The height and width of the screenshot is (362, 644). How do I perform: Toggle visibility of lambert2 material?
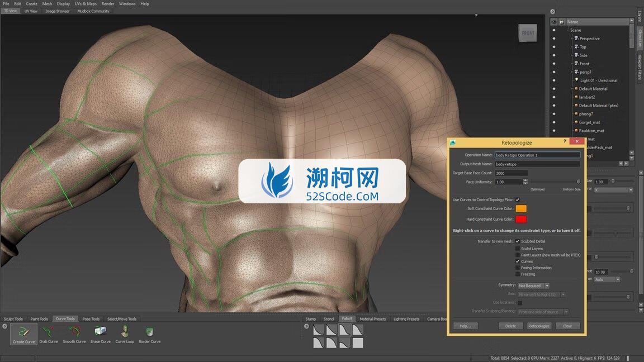click(553, 97)
